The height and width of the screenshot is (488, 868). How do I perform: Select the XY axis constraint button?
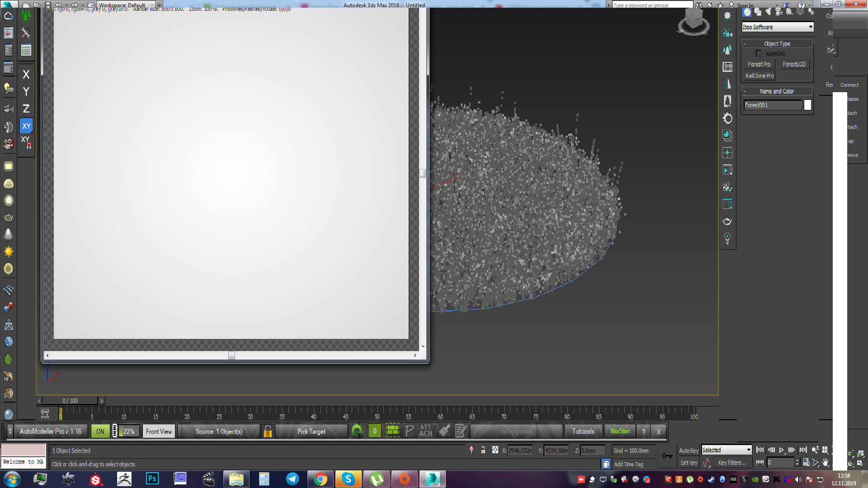[x=26, y=126]
